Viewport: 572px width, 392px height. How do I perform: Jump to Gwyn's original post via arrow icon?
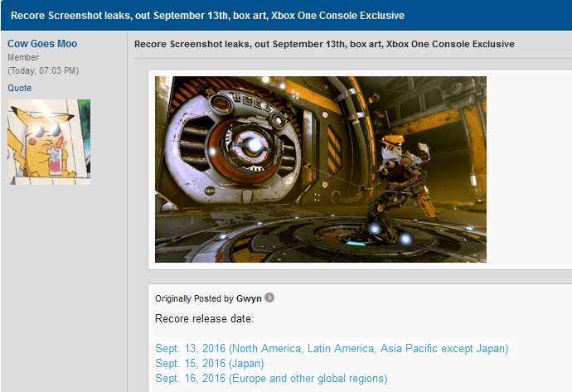[x=269, y=298]
